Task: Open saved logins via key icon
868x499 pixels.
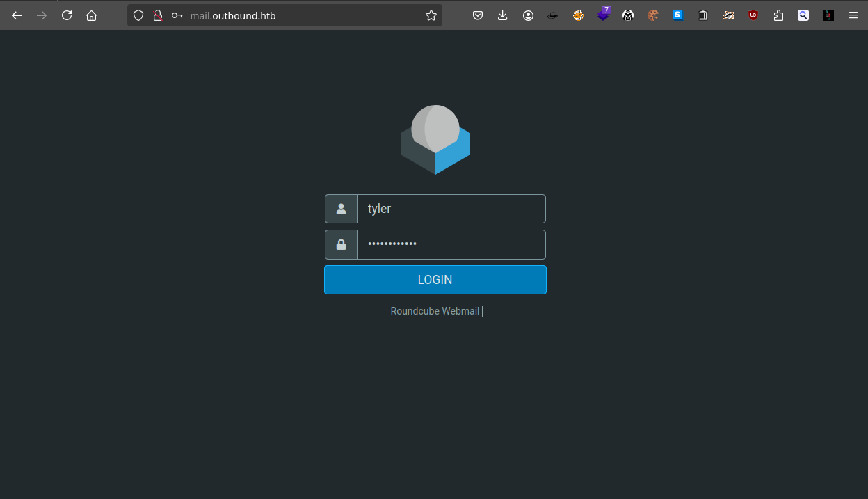Action: (x=177, y=15)
